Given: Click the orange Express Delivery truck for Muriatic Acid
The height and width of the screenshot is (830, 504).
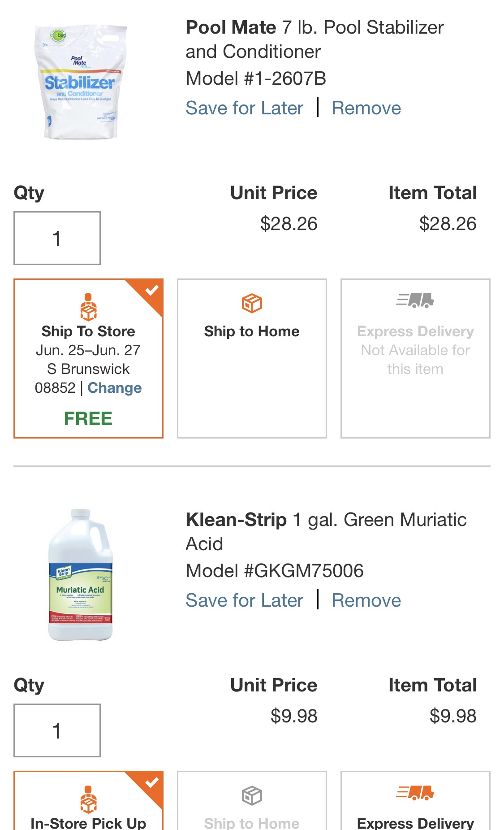Looking at the screenshot, I should (415, 793).
